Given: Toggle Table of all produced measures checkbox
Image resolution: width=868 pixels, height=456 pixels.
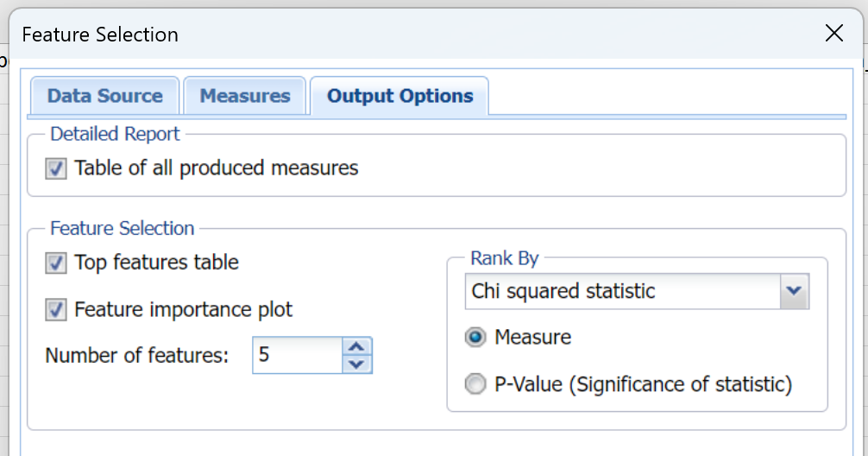Looking at the screenshot, I should (x=56, y=168).
